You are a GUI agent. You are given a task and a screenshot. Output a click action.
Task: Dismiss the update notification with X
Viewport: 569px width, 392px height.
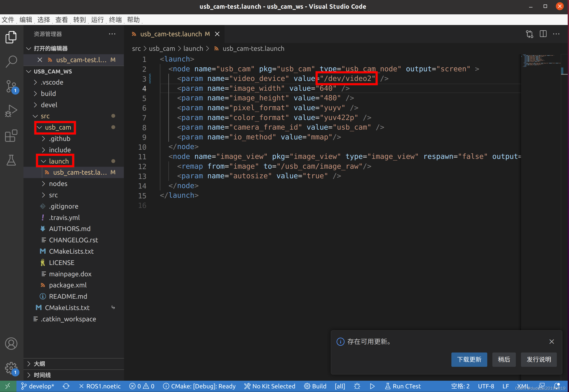(551, 341)
